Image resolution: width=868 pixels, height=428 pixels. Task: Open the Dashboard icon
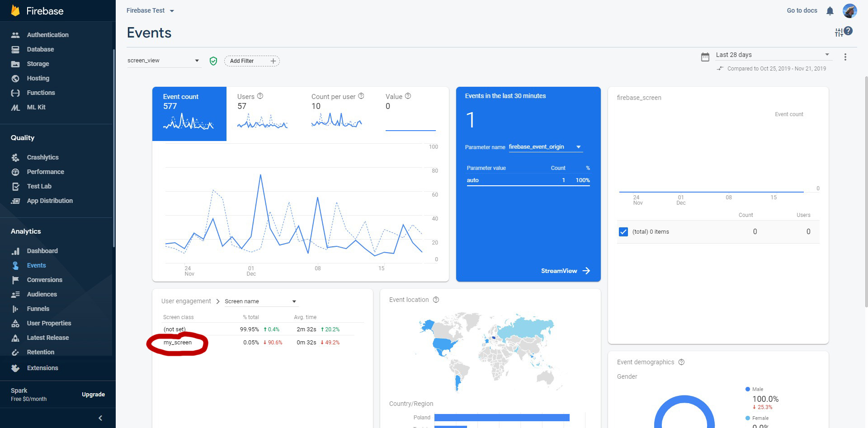coord(15,251)
